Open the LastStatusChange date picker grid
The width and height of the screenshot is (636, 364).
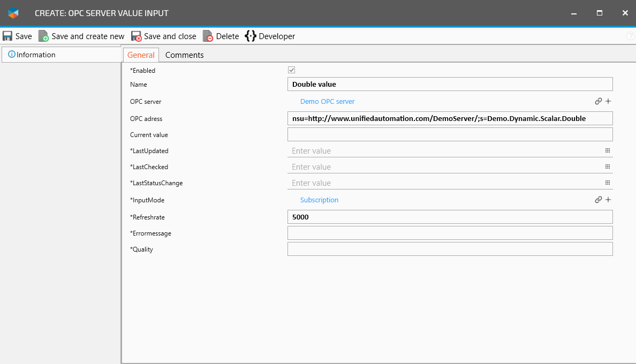tap(608, 183)
